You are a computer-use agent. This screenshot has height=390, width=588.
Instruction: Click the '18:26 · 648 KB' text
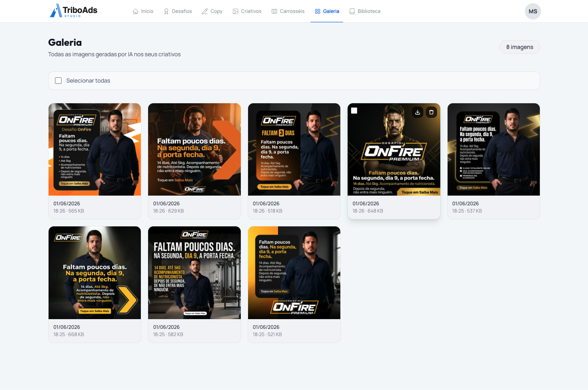368,211
